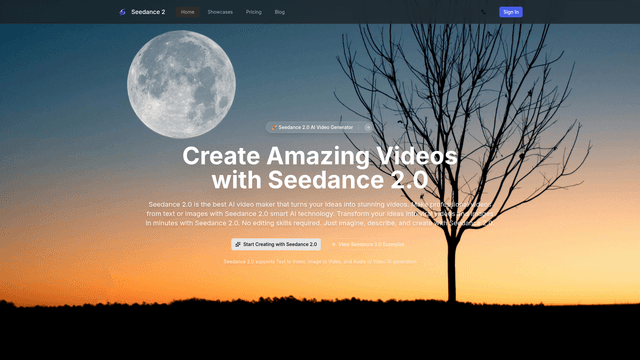Click paragraph starting 'Seedance 2.0 is the best'
The width and height of the screenshot is (640, 360).
click(320, 213)
